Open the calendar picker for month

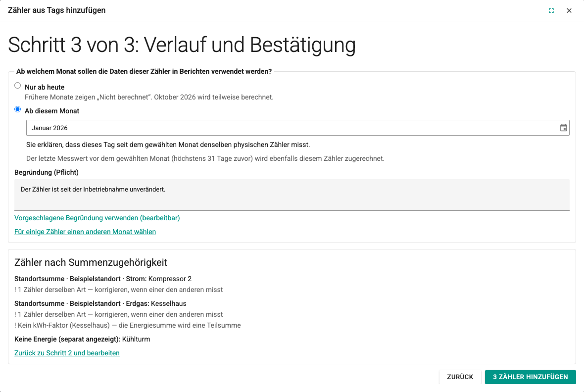point(564,128)
